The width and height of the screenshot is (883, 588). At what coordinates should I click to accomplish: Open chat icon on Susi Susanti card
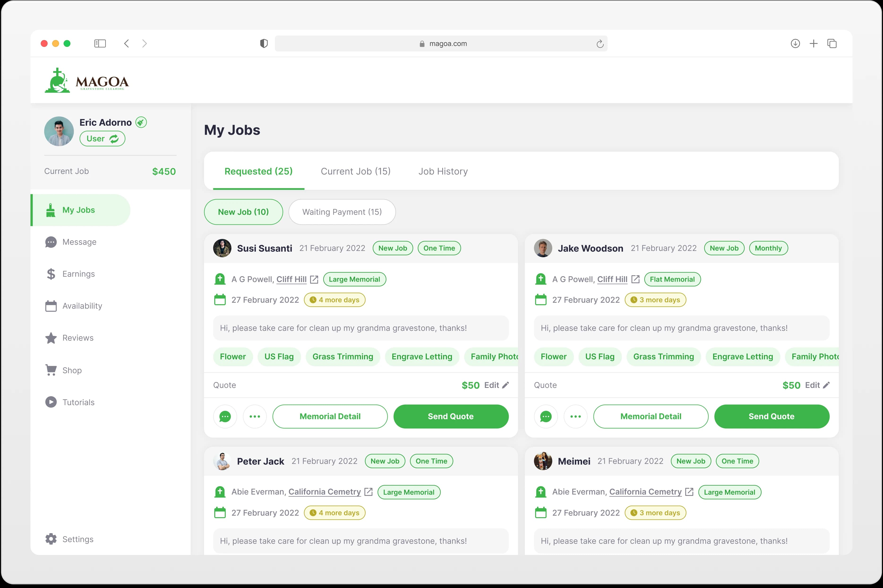(225, 416)
